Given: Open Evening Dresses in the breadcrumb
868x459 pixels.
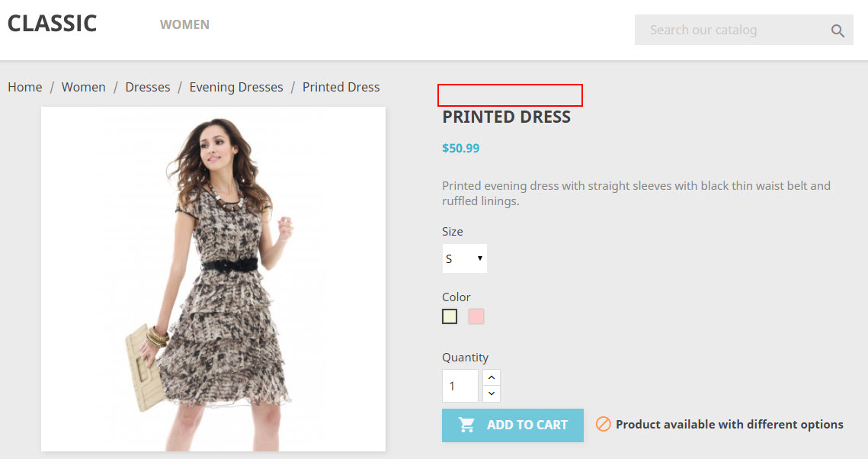Looking at the screenshot, I should click(x=236, y=87).
